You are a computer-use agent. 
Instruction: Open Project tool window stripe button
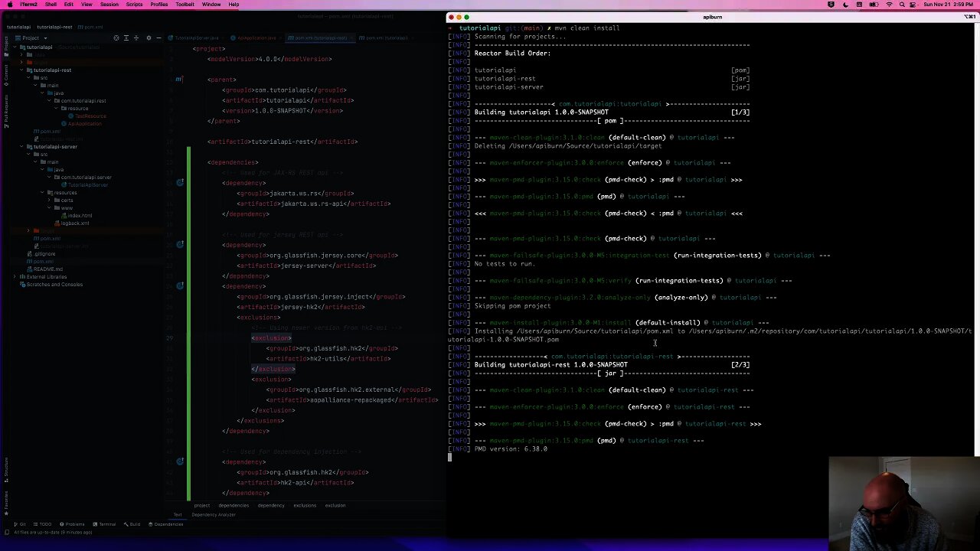(5, 47)
